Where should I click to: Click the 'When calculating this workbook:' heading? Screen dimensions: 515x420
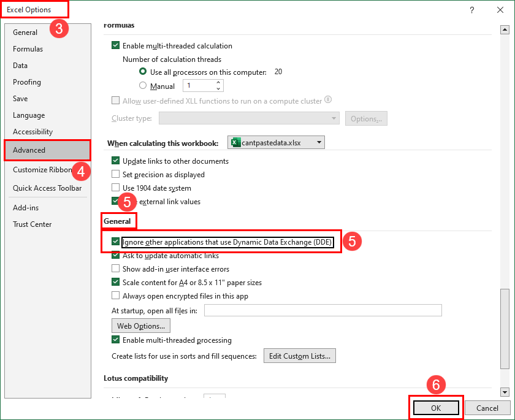pyautogui.click(x=162, y=143)
